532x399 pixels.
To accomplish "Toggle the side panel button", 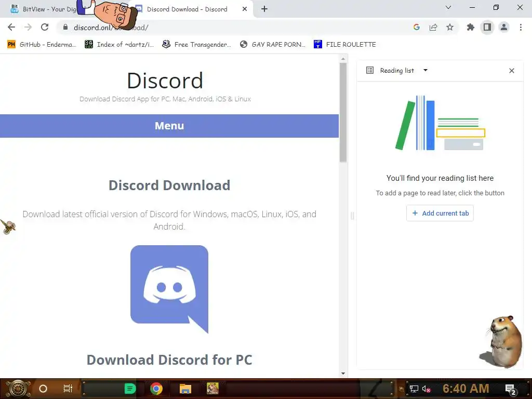I will pyautogui.click(x=487, y=27).
